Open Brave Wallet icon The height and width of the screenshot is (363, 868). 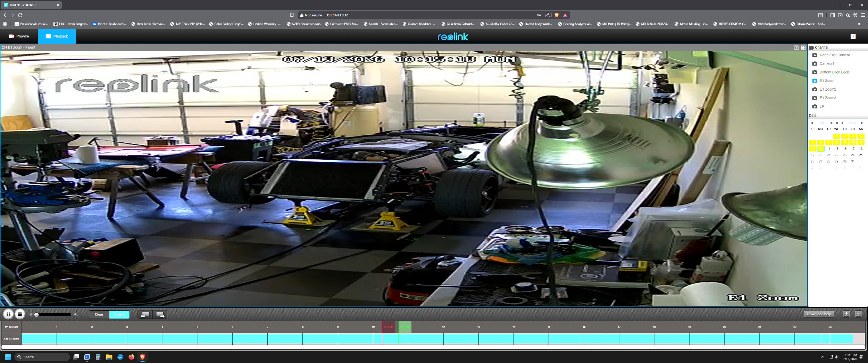pos(840,15)
